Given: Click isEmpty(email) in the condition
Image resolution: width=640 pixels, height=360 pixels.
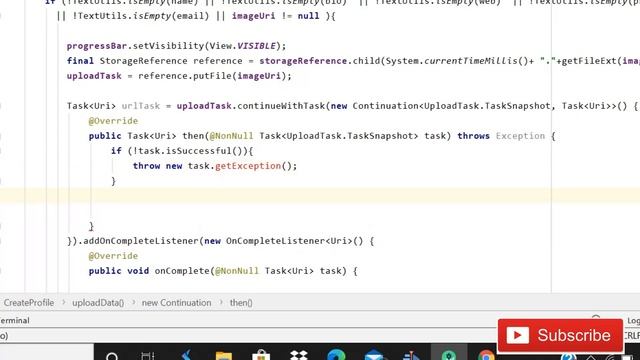Looking at the screenshot, I should (171, 16).
